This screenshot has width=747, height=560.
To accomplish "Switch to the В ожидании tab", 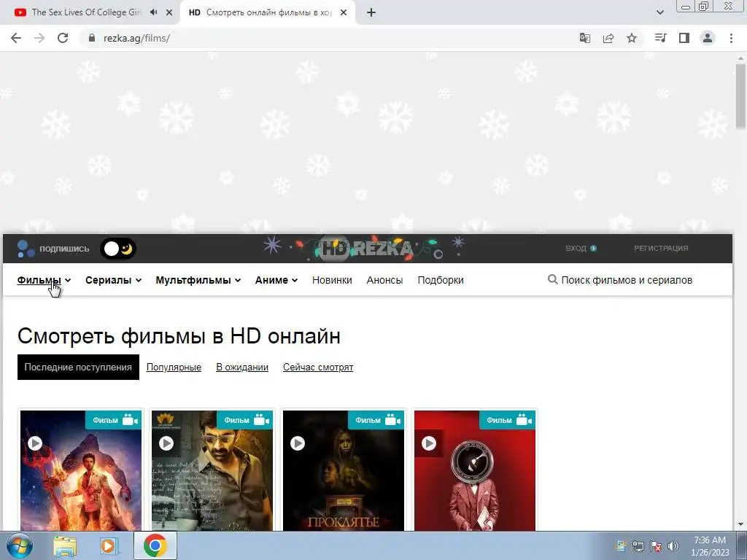I will (242, 367).
